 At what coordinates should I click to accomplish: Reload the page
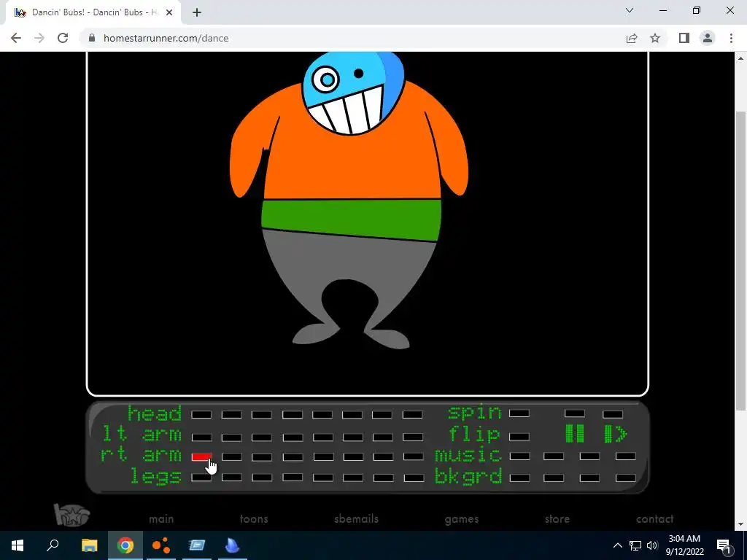(x=63, y=38)
